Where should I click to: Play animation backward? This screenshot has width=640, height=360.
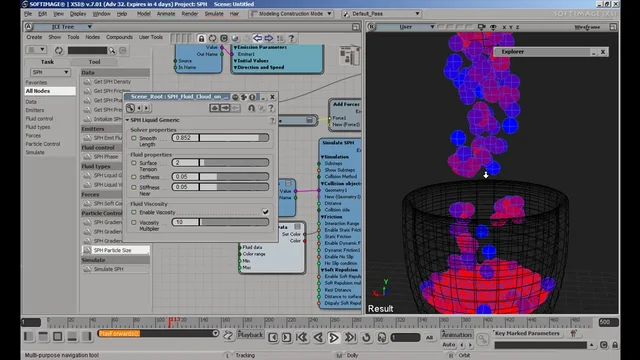tap(318, 338)
